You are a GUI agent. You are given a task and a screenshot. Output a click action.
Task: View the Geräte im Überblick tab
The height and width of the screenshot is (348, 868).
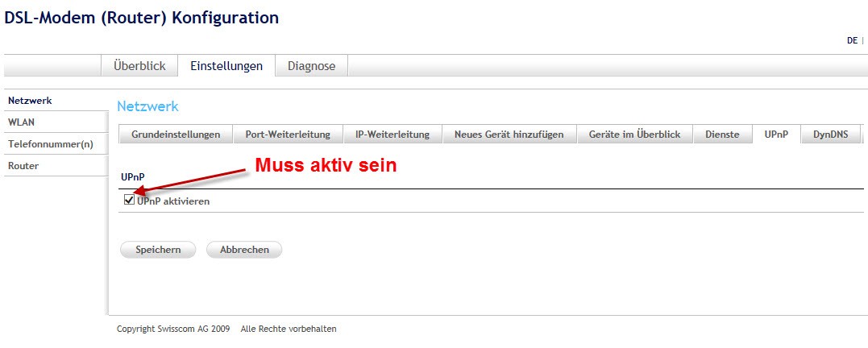tap(634, 135)
